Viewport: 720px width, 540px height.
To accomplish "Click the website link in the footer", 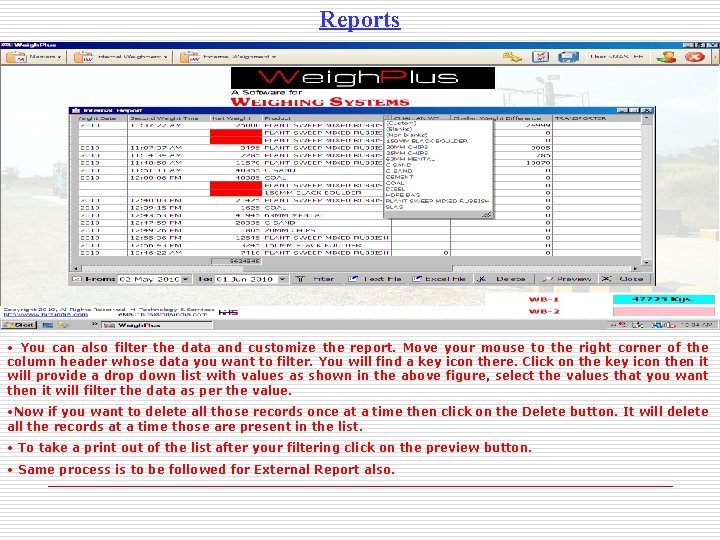I will 45,315.
